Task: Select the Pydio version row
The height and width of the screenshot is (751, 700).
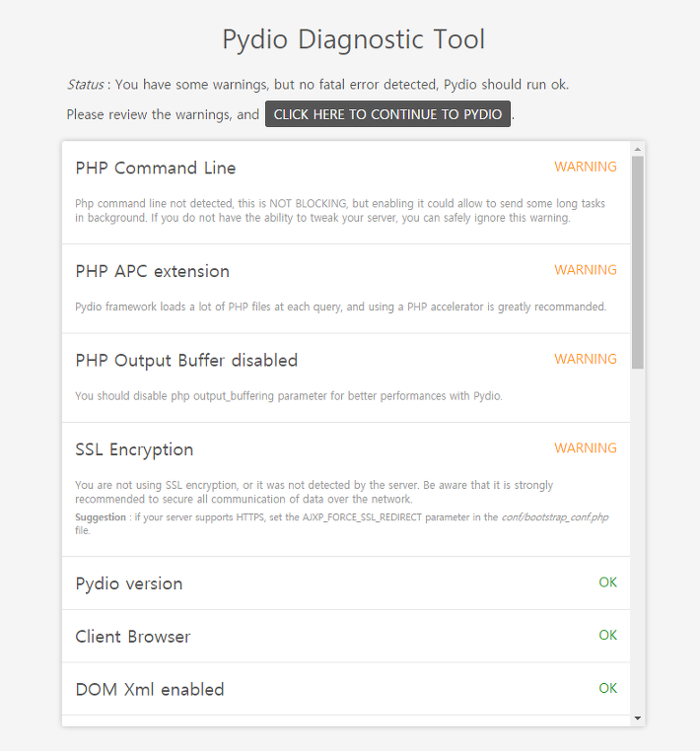Action: point(346,583)
